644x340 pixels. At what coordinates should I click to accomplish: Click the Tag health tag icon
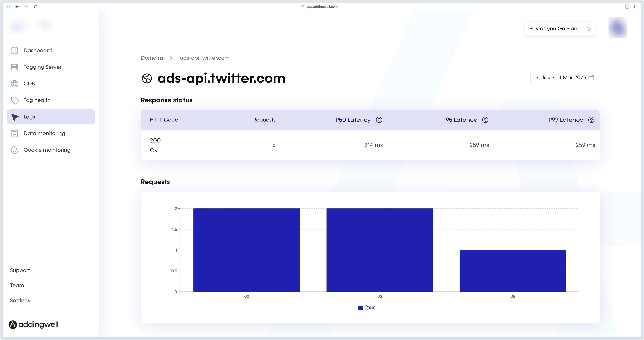pos(15,100)
